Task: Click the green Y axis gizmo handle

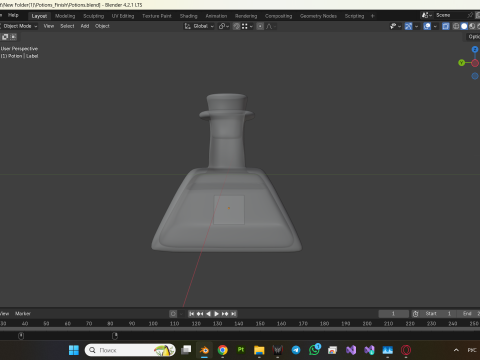Action: pos(461,63)
